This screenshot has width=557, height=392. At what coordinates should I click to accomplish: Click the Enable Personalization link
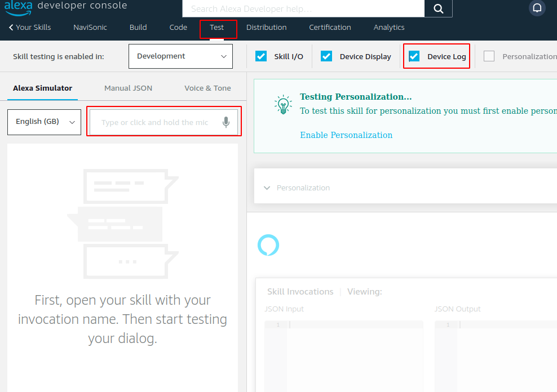point(346,135)
